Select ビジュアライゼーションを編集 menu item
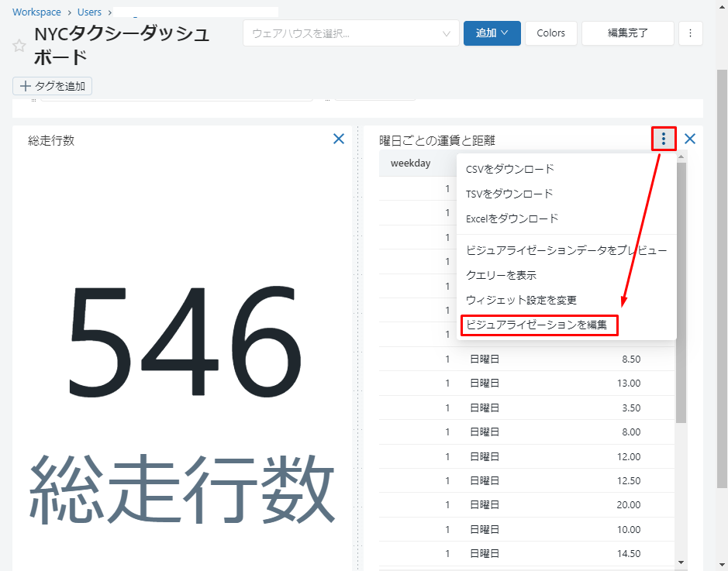 (x=539, y=325)
